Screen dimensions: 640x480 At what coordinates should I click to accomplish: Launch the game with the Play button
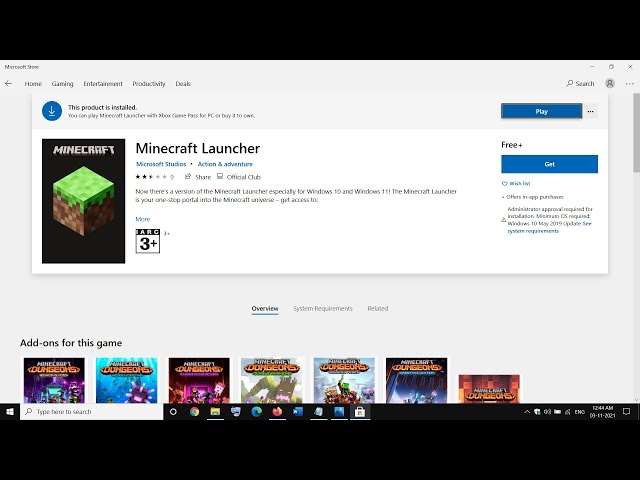pyautogui.click(x=541, y=111)
